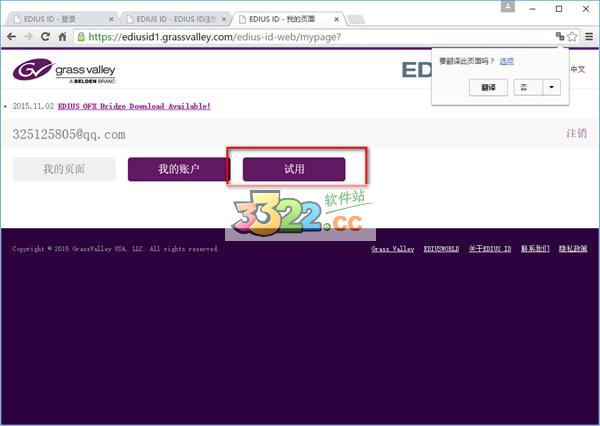Click the green padlock security icon
The image size is (600, 426).
coord(81,37)
